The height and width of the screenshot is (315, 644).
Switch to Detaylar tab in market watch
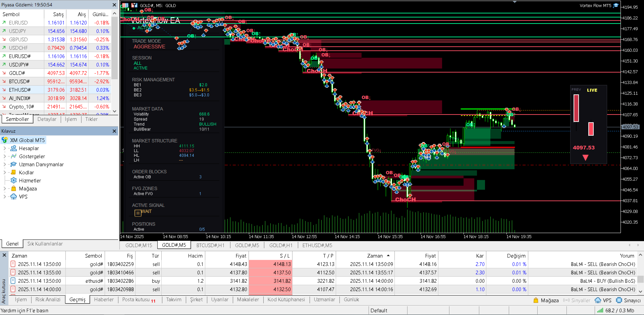tap(47, 119)
